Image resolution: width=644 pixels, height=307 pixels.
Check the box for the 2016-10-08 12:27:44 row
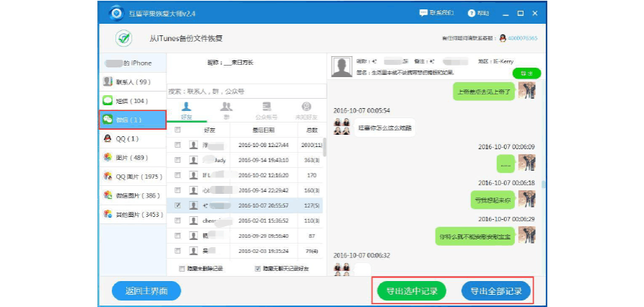[x=177, y=145]
